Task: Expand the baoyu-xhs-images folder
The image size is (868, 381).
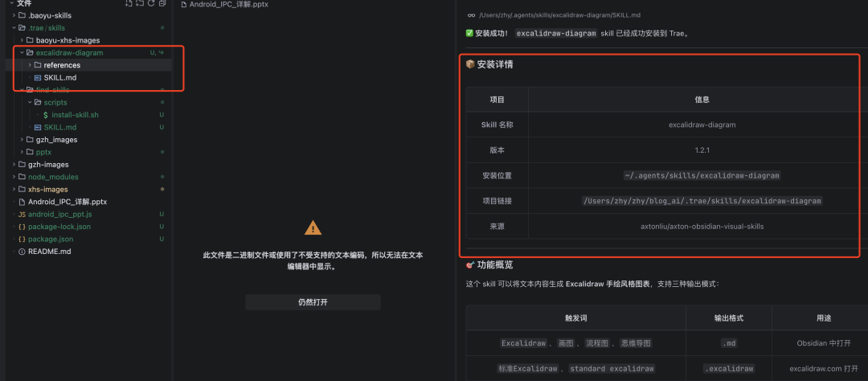Action: pos(22,40)
